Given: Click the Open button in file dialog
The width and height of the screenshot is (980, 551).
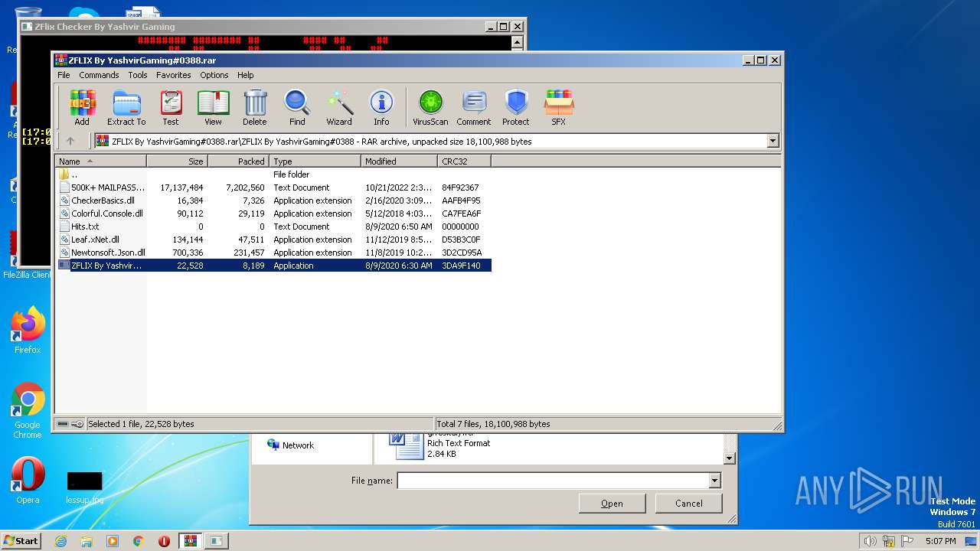Looking at the screenshot, I should pos(612,504).
